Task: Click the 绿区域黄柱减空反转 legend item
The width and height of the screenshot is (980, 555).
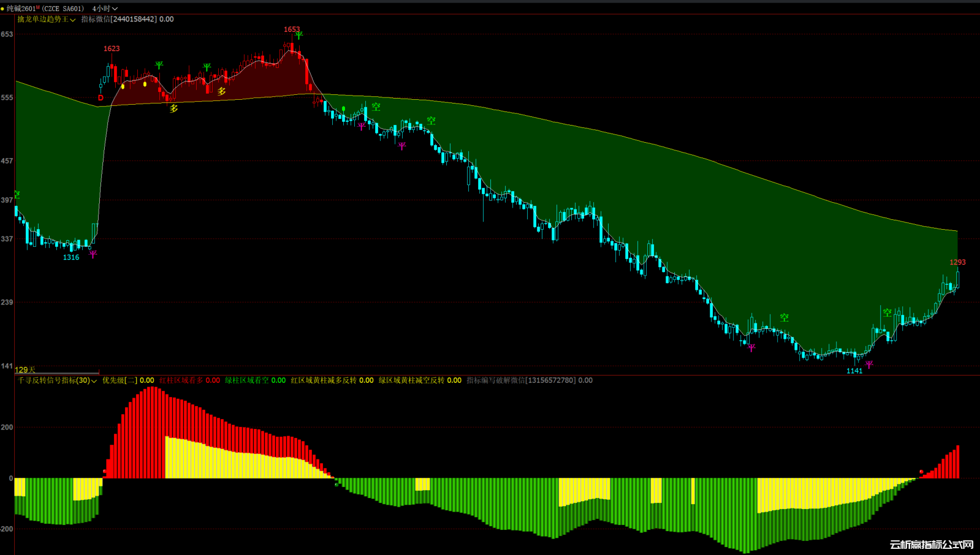Action: click(411, 380)
